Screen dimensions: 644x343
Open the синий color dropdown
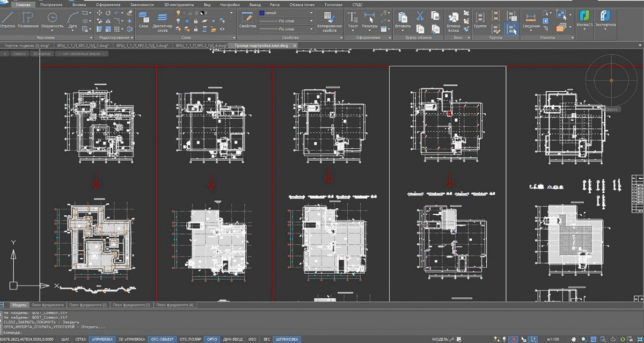coord(311,12)
